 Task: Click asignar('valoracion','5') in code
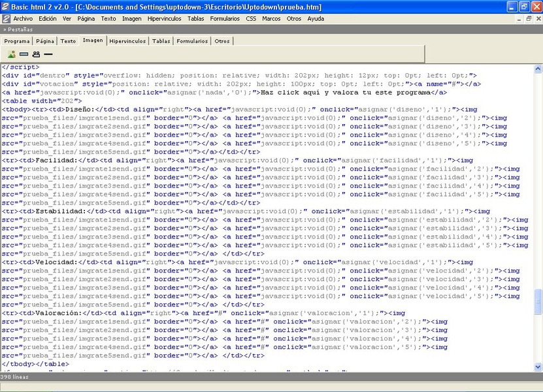[x=365, y=347]
